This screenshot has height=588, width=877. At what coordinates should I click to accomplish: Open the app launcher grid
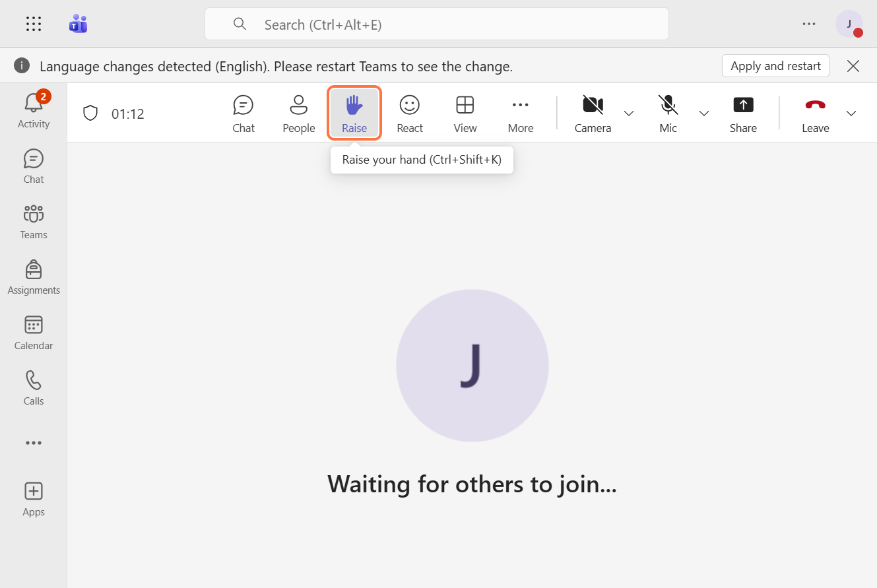pyautogui.click(x=34, y=24)
